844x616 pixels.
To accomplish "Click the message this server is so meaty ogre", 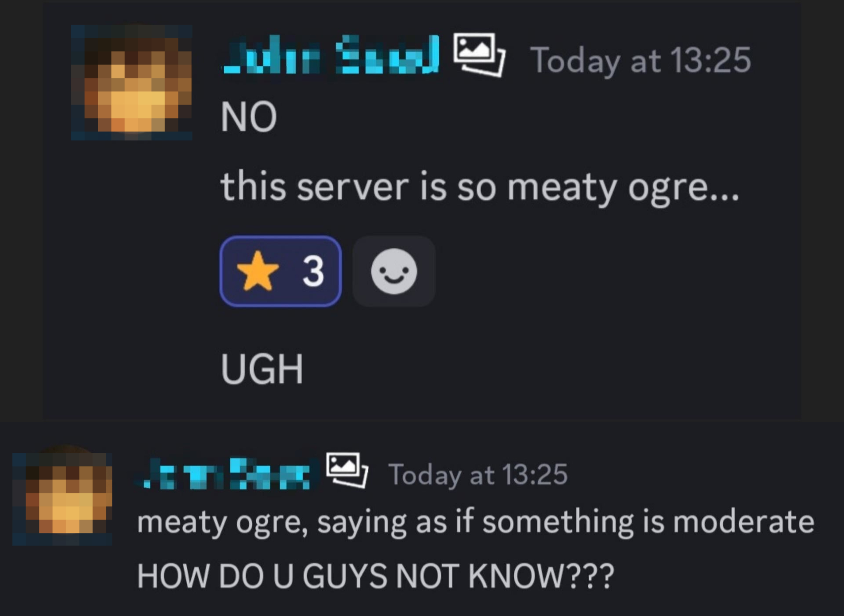I will tap(480, 188).
